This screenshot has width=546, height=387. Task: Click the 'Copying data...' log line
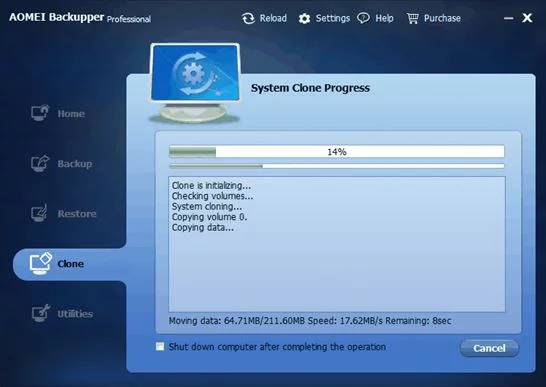(x=203, y=227)
